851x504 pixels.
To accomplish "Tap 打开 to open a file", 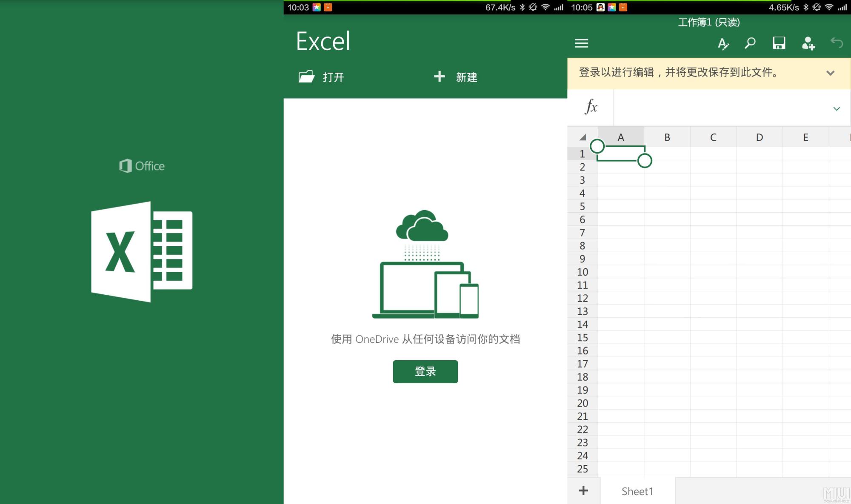I will [x=322, y=77].
